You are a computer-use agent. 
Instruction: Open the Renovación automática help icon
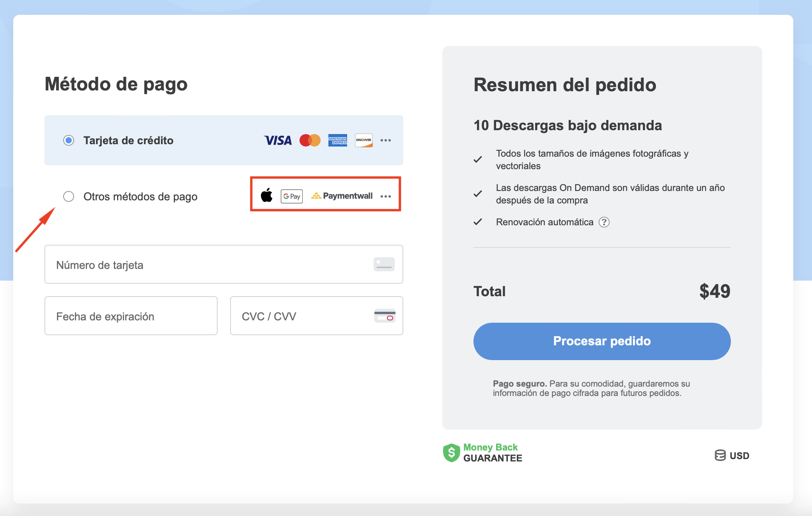pyautogui.click(x=604, y=222)
